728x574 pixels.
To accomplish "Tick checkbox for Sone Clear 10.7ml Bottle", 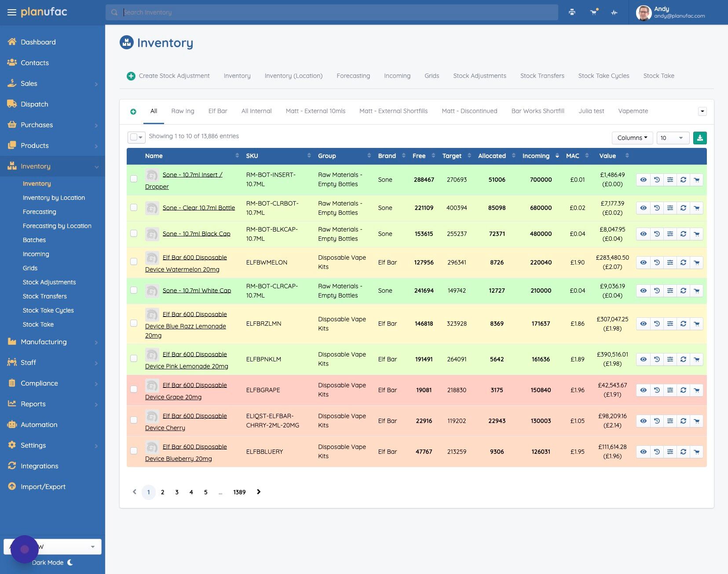I will 134,207.
